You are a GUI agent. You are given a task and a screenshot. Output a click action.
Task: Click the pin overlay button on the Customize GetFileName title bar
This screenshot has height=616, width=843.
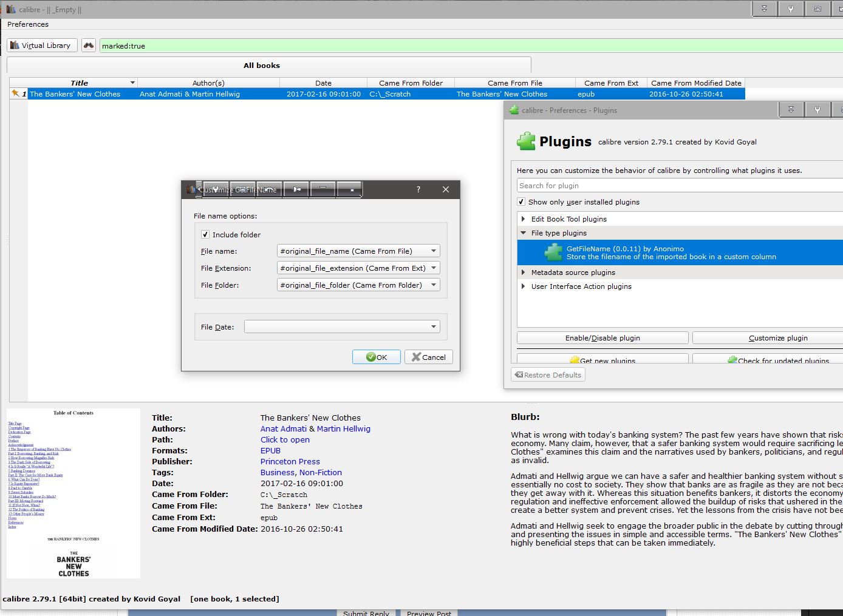coord(296,189)
